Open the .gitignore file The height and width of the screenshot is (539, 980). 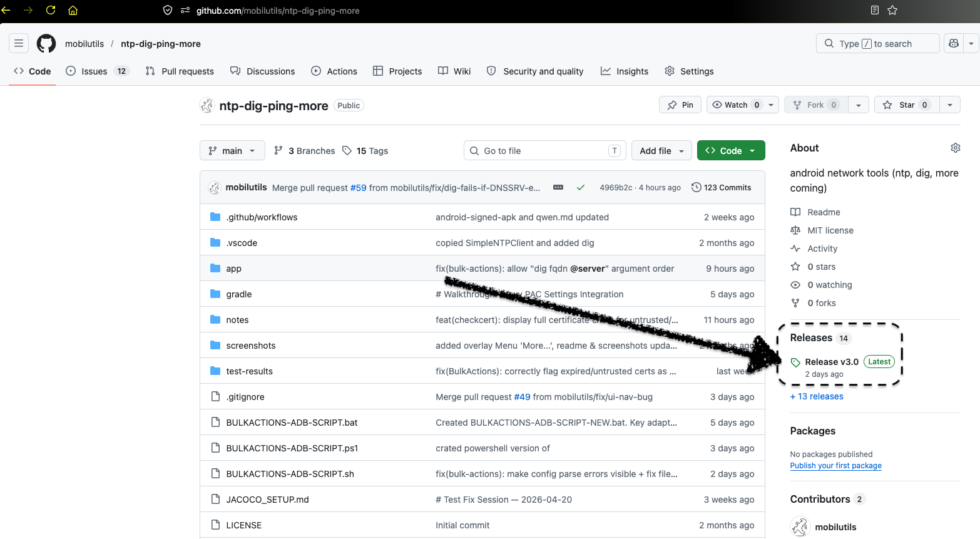click(245, 397)
